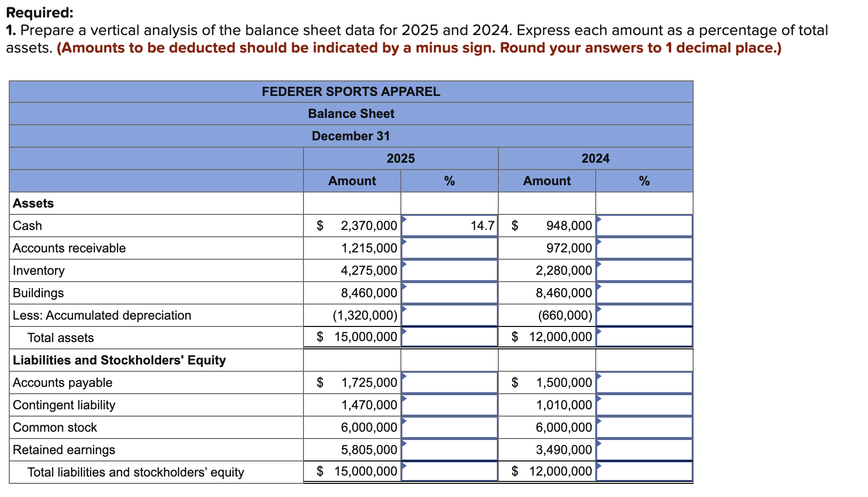The width and height of the screenshot is (868, 497).
Task: Click the 2024 Inventory amount 2,280,000
Action: 564,270
